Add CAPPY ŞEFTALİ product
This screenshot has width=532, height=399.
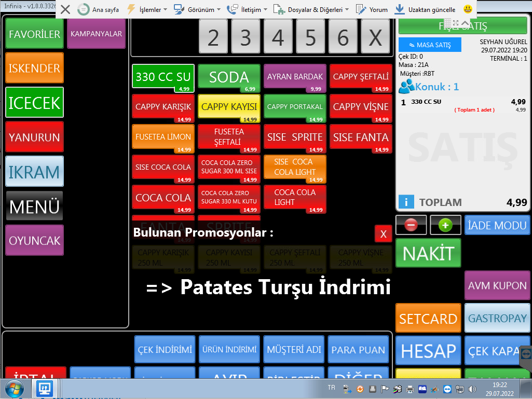[x=361, y=78]
